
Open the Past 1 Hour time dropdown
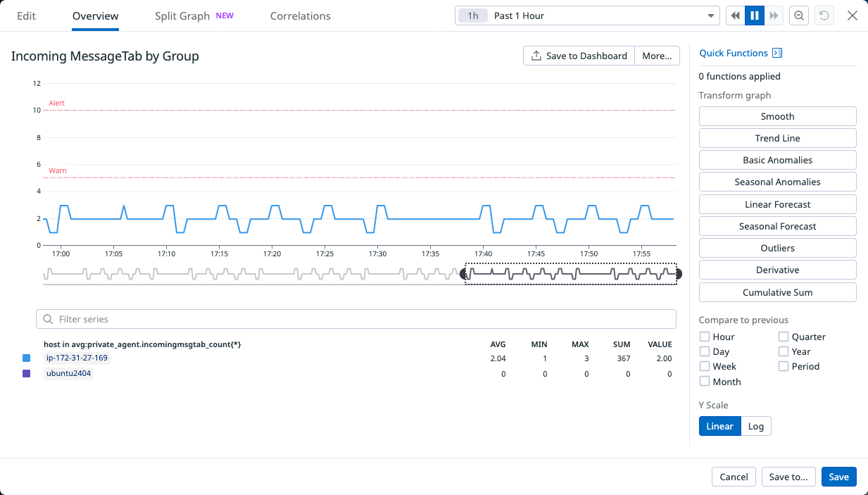click(586, 15)
